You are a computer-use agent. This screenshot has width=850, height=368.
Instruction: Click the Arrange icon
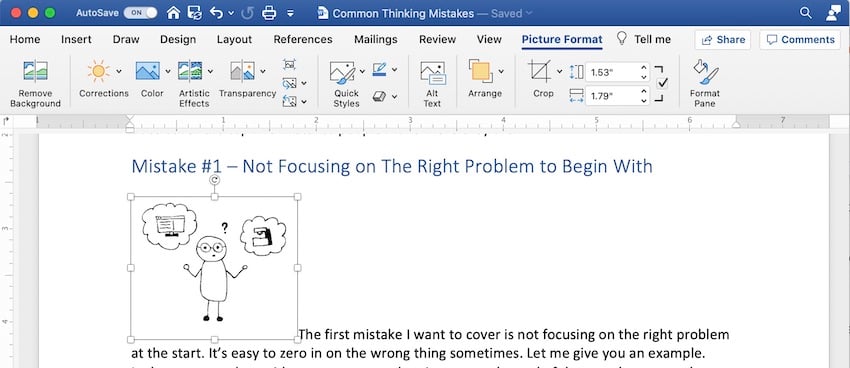[481, 71]
